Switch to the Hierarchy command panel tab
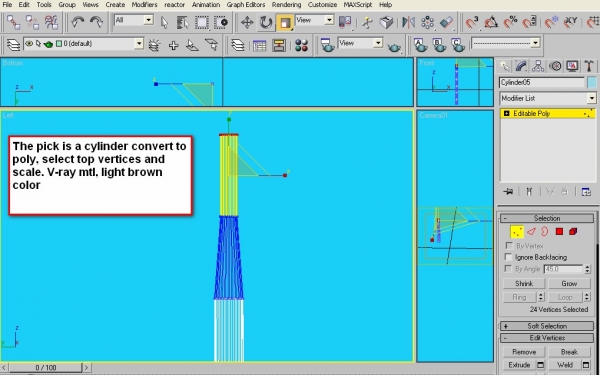This screenshot has width=600, height=375. [x=538, y=66]
